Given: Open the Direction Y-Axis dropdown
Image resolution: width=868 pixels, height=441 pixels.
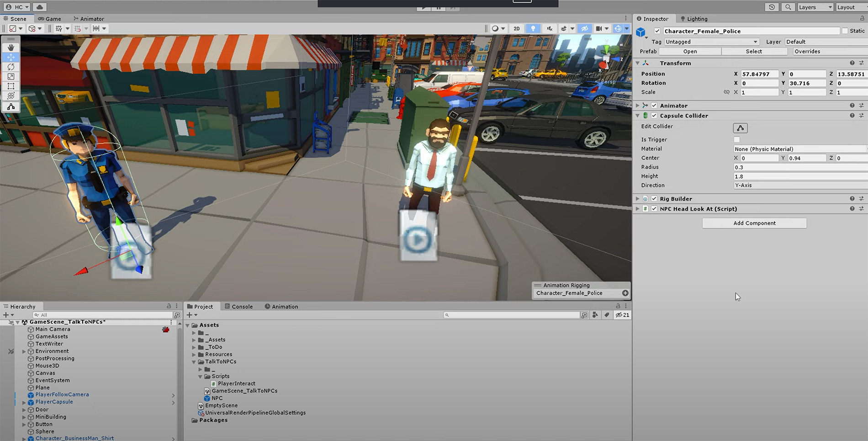Looking at the screenshot, I should tap(799, 186).
